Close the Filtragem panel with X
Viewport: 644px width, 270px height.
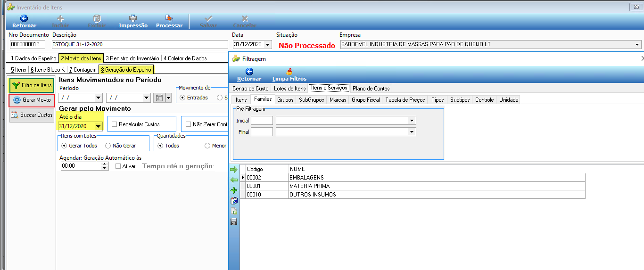(642, 58)
